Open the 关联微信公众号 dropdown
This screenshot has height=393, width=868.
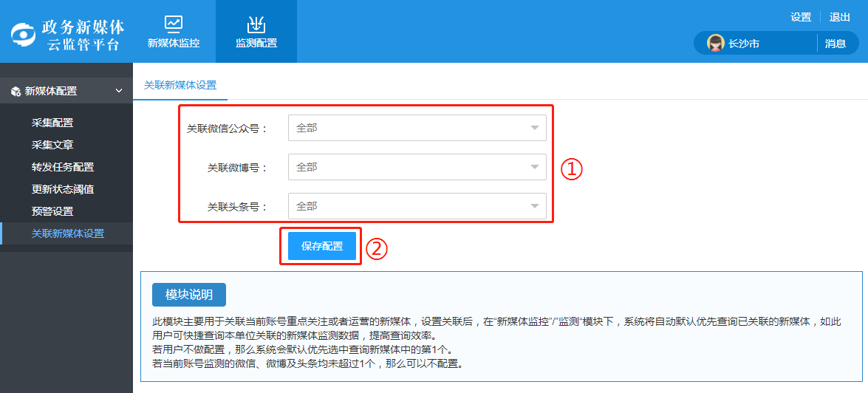point(417,128)
